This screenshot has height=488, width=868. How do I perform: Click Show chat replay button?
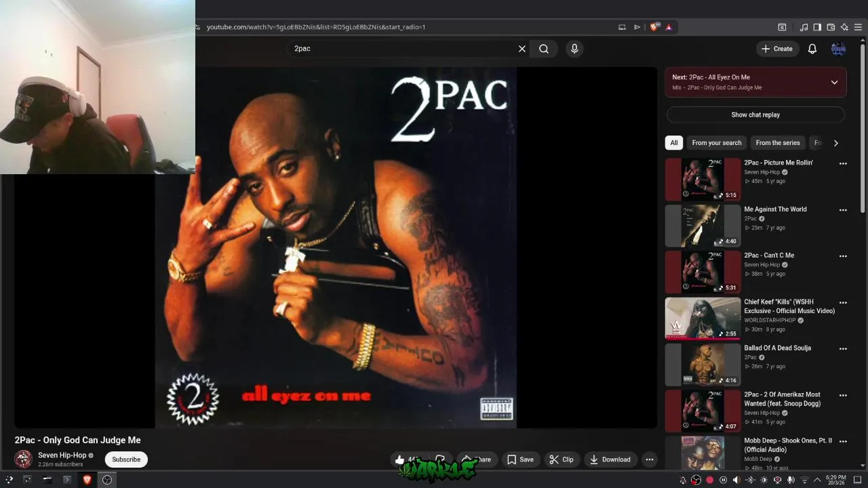coord(755,115)
